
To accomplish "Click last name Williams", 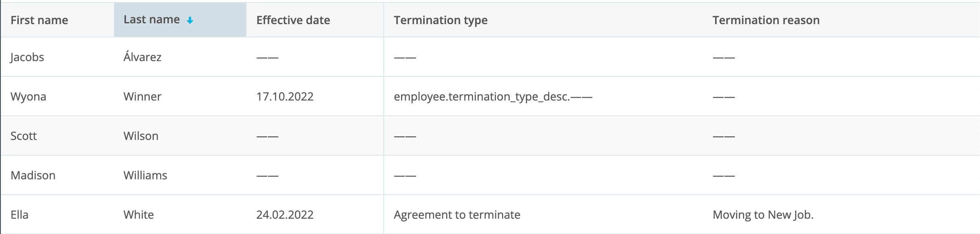I will point(145,175).
